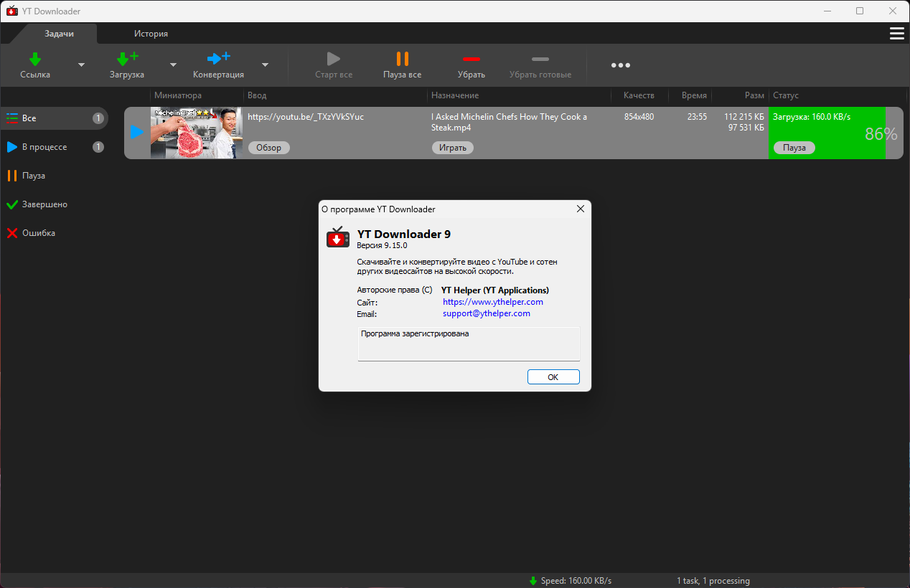Switch to the Задачи tab
910x588 pixels.
[x=60, y=34]
